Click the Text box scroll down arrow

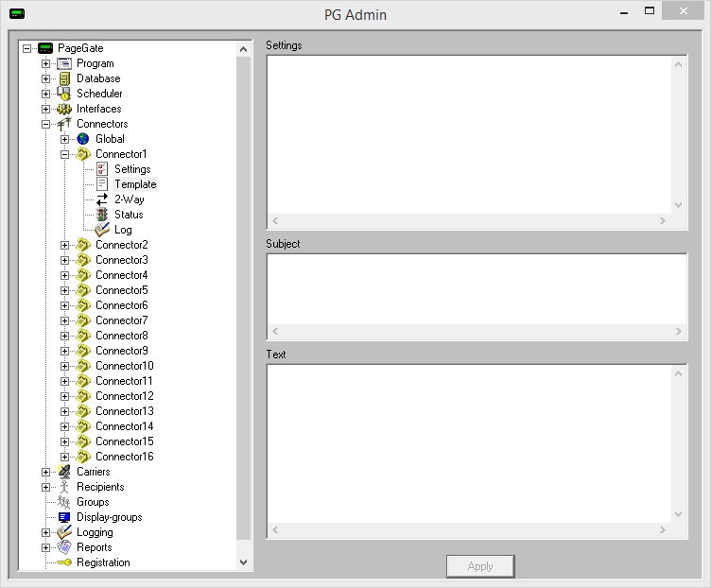pyautogui.click(x=678, y=514)
